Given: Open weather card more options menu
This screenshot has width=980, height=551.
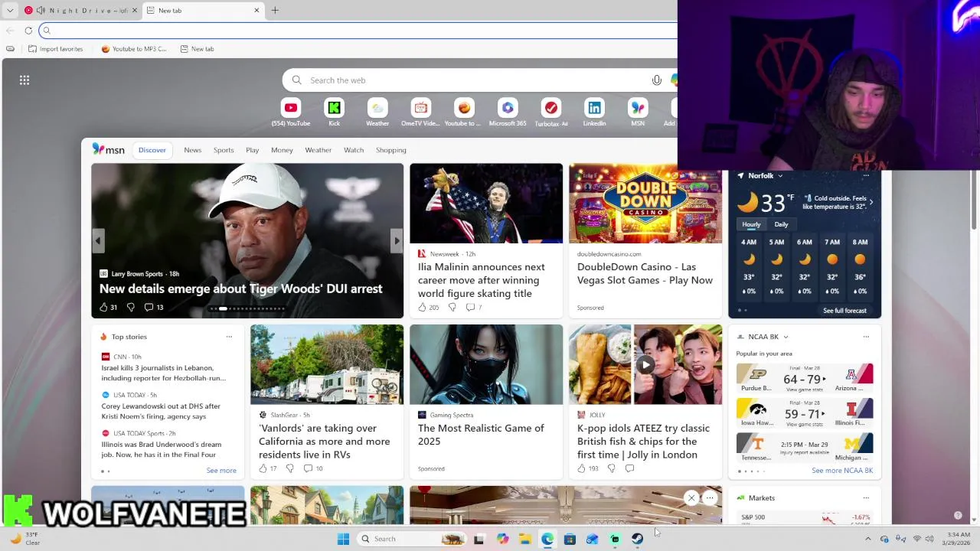Looking at the screenshot, I should [x=866, y=176].
